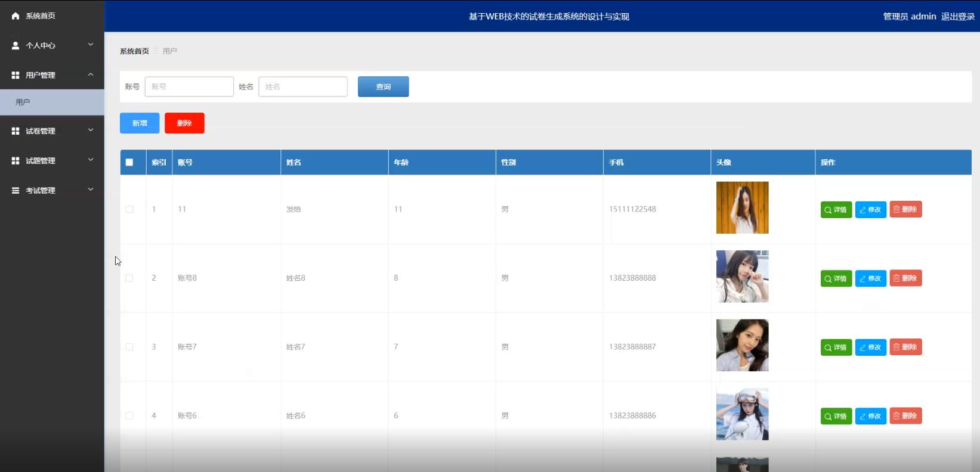
Task: Click trash icon in 删除 button for 账号8
Action: pyautogui.click(x=896, y=278)
